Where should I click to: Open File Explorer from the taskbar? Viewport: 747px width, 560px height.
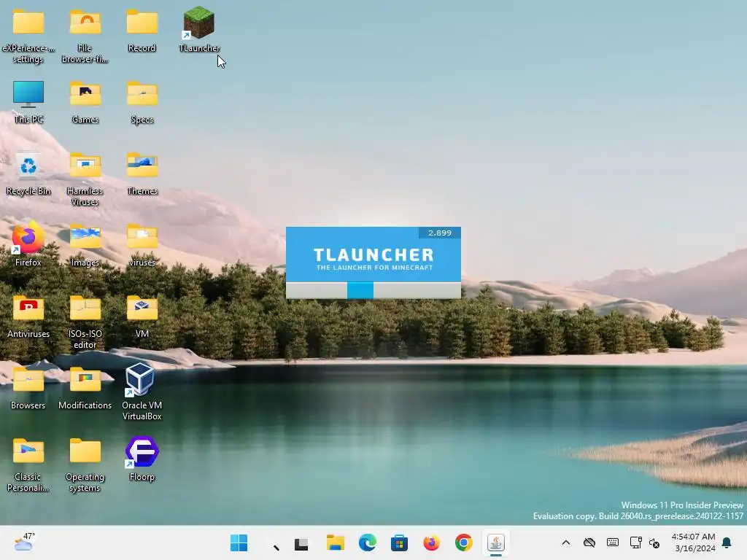click(x=336, y=542)
